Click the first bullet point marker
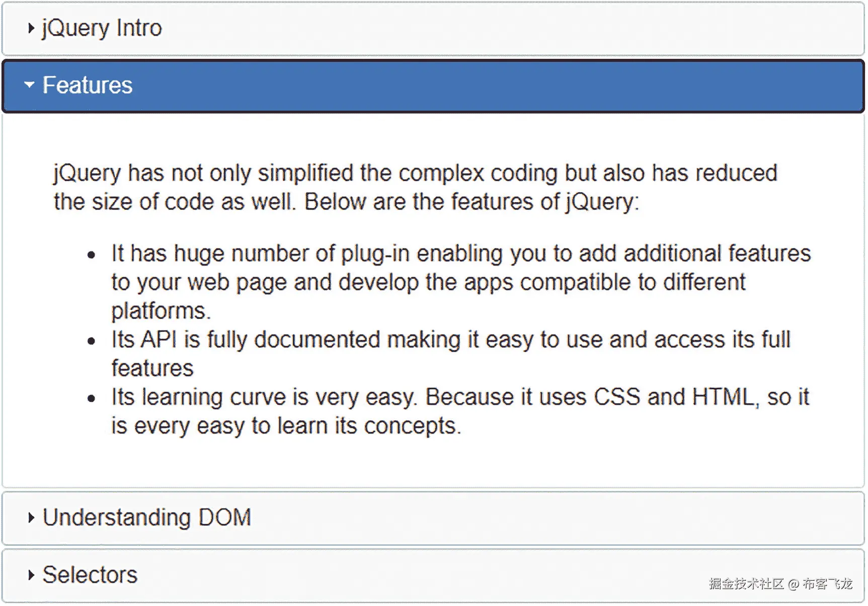This screenshot has width=868, height=606. pos(92,254)
